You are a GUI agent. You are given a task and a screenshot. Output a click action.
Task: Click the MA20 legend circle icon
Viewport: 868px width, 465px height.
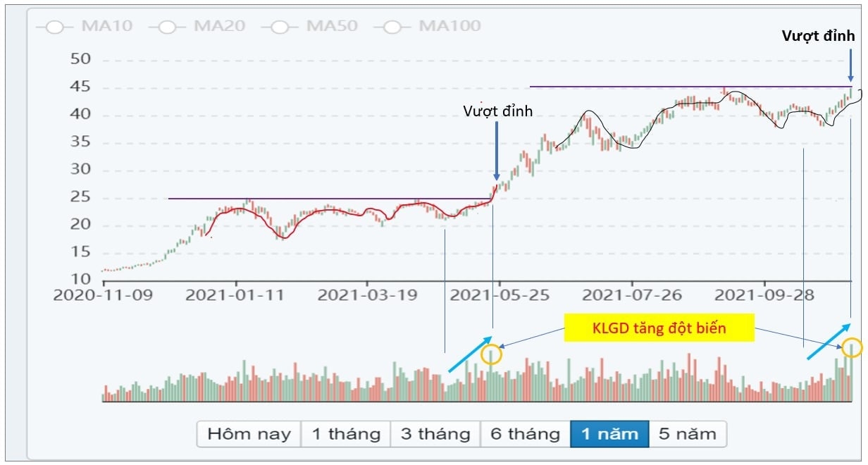pos(166,26)
